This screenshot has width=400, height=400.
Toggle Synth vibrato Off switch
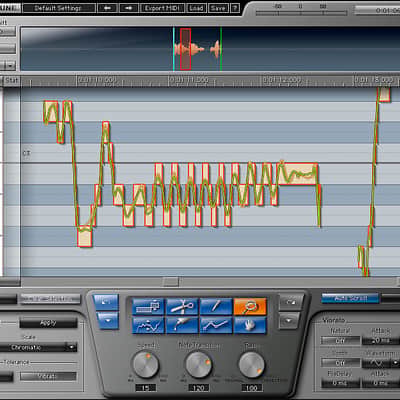340,362
